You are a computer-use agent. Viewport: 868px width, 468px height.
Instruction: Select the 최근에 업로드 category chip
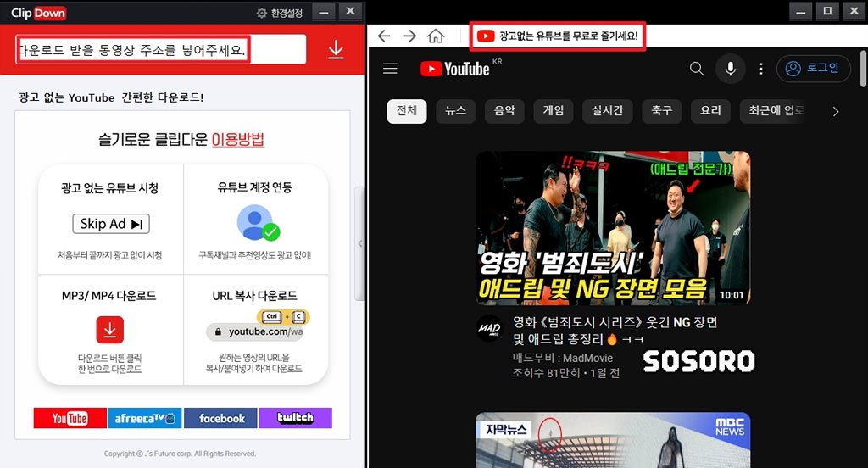[x=773, y=111]
